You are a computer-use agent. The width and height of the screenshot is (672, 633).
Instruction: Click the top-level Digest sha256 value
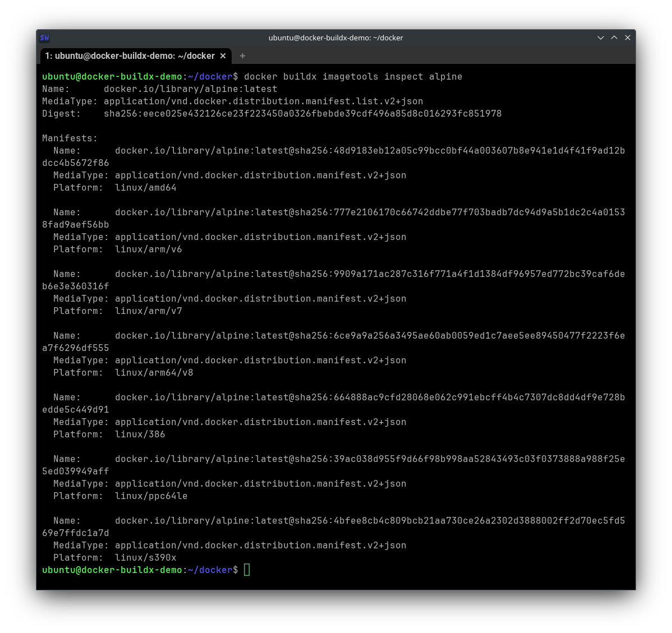302,113
